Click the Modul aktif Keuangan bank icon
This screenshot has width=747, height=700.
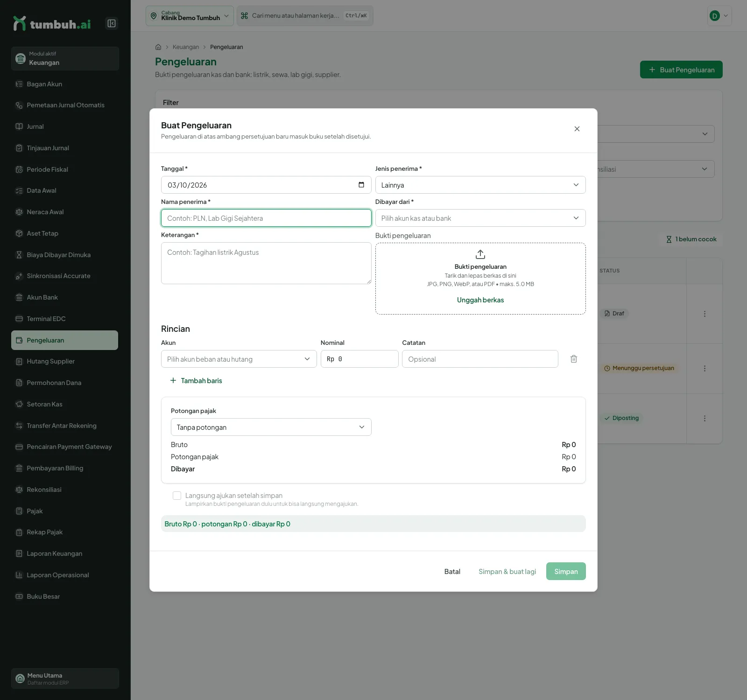(21, 58)
